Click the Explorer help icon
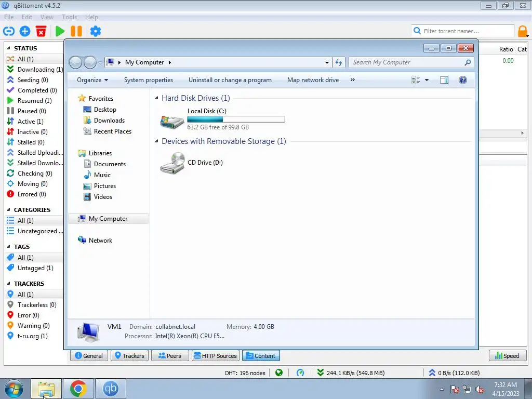This screenshot has width=532, height=399. (462, 80)
